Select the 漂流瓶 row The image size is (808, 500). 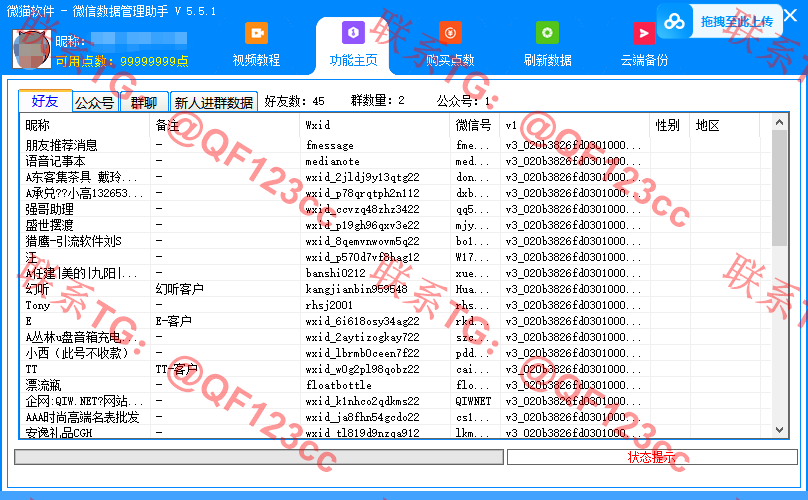tap(396, 385)
